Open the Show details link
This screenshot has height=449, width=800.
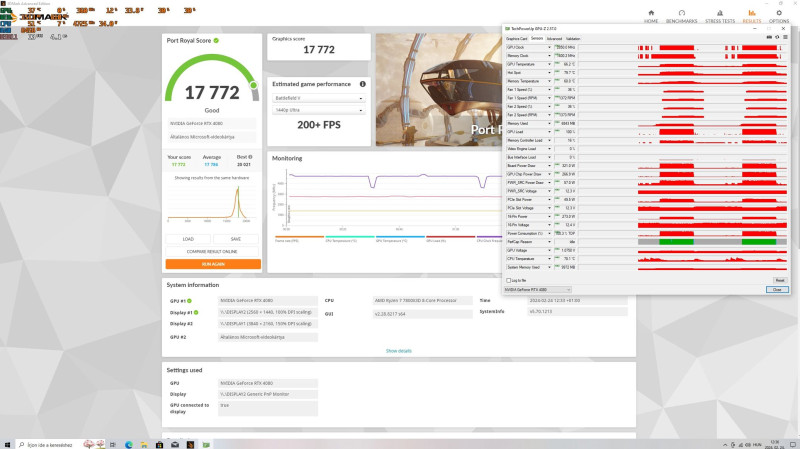click(398, 351)
